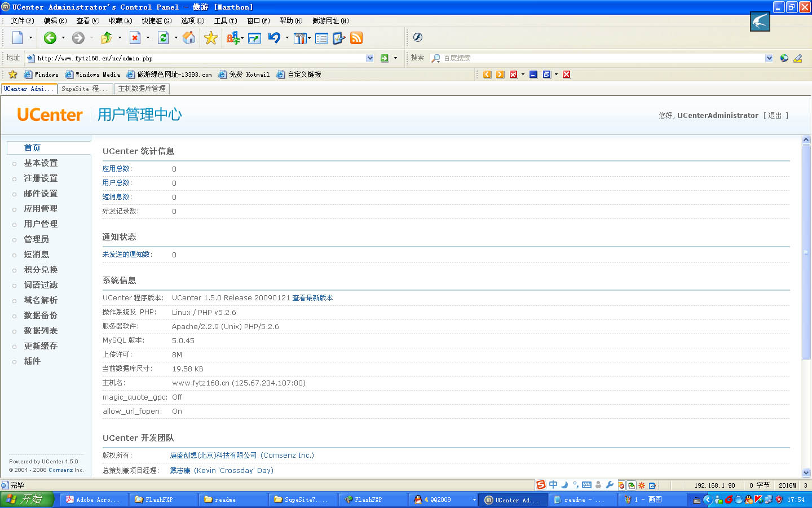The height and width of the screenshot is (508, 812).
Task: Expand the Stop button dropdown arrow
Action: coord(148,38)
